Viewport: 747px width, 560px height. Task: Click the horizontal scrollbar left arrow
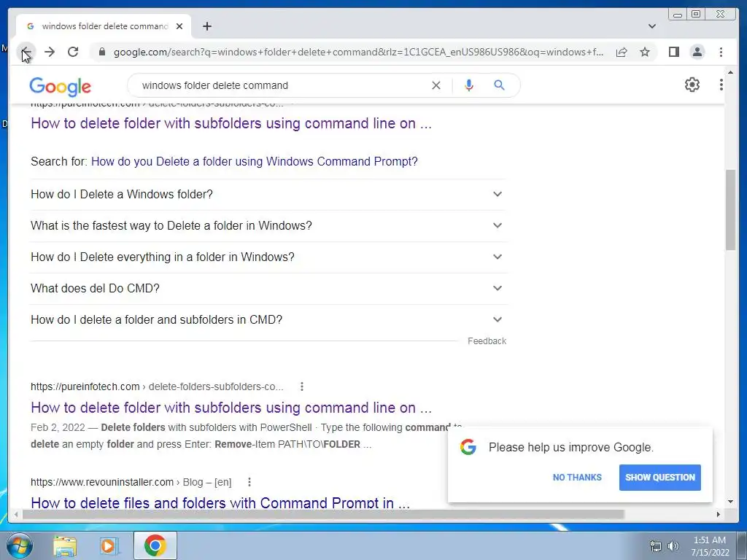pos(16,514)
